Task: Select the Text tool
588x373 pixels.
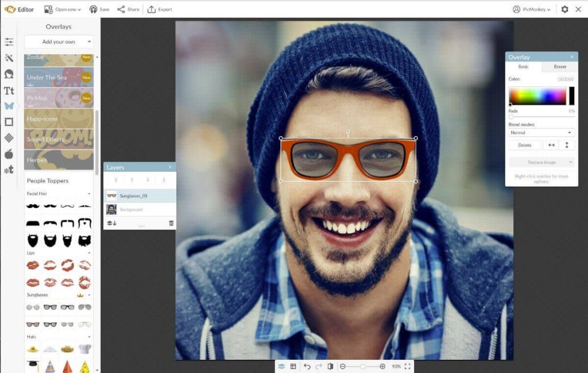Action: [9, 90]
